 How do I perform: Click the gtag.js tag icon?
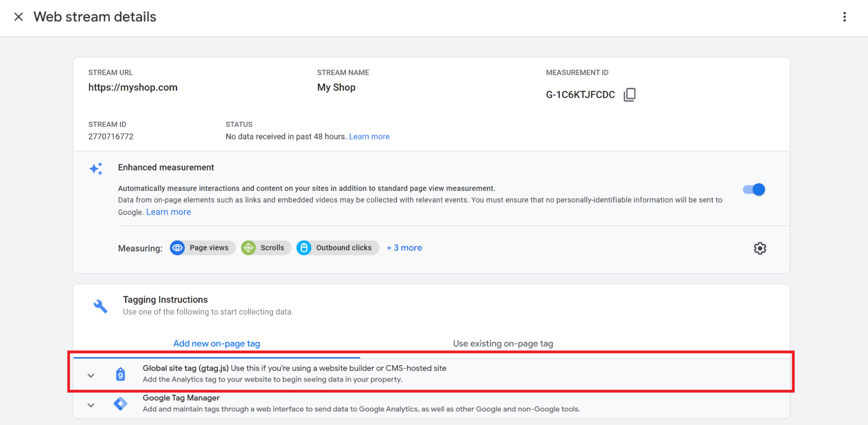click(121, 374)
